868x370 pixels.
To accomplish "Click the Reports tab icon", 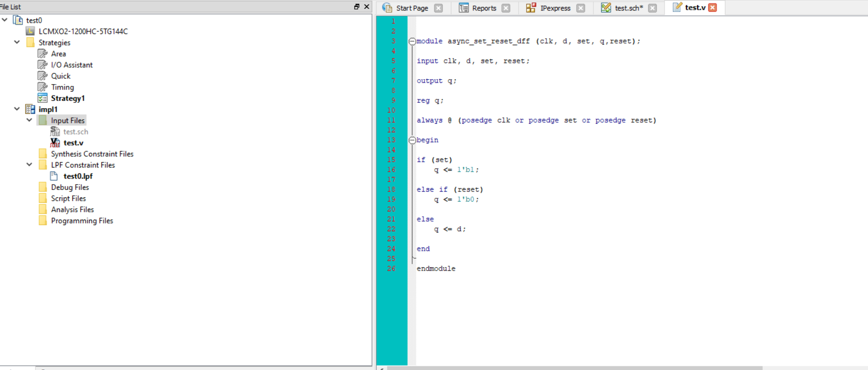I will pos(464,8).
